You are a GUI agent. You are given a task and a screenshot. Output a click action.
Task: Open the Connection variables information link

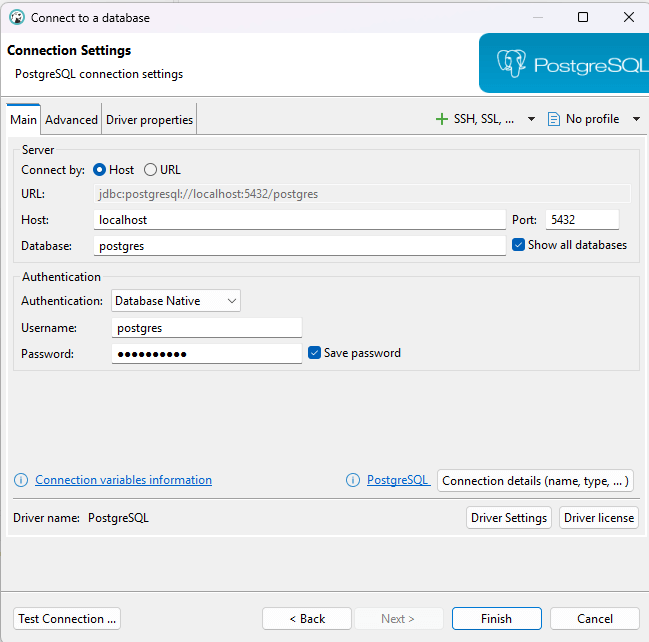123,480
